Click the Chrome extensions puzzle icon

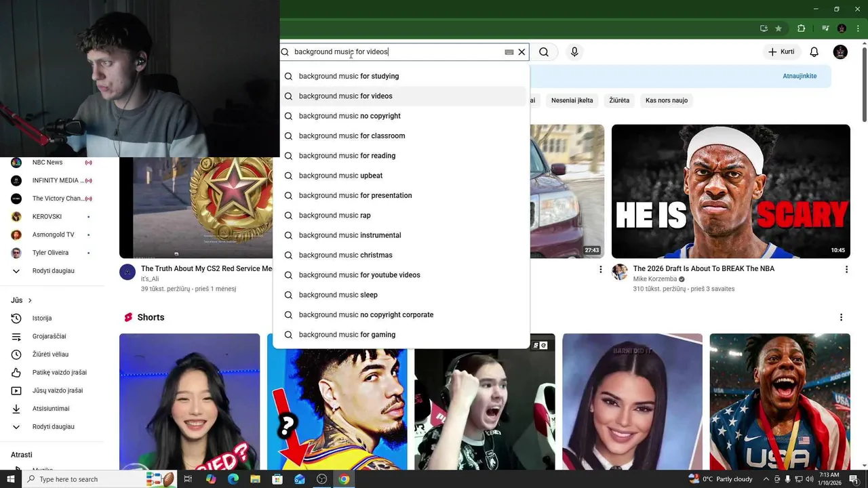click(801, 28)
